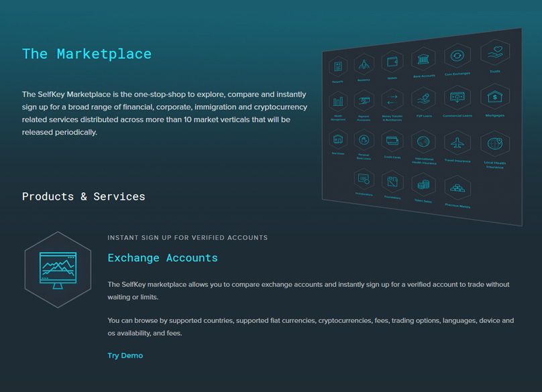Click the Wealth Management chart icon
Viewport: 542px width, 392px height.
point(338,103)
